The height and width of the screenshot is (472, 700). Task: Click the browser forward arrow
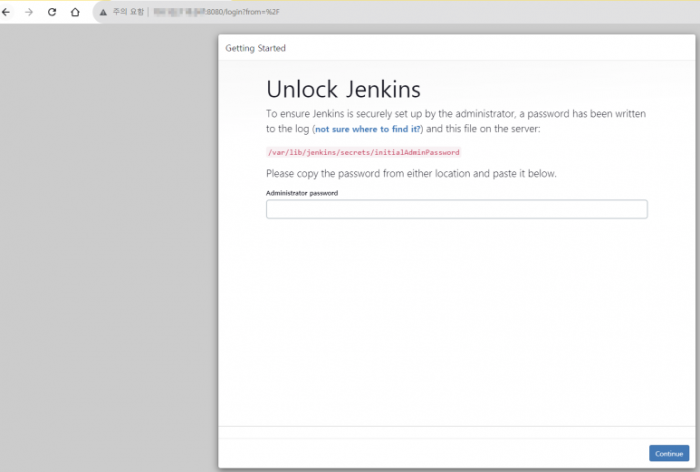point(29,12)
